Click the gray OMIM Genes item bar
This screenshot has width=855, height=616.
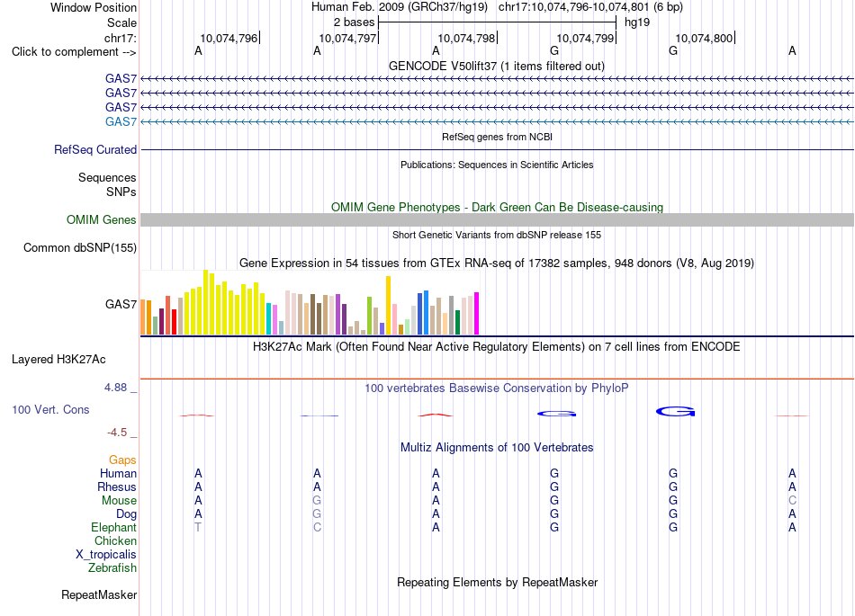497,220
